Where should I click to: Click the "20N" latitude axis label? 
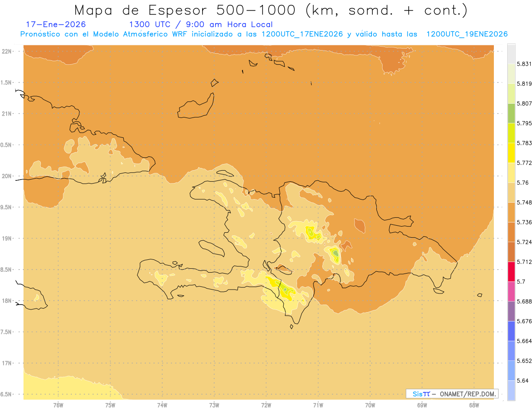point(7,176)
